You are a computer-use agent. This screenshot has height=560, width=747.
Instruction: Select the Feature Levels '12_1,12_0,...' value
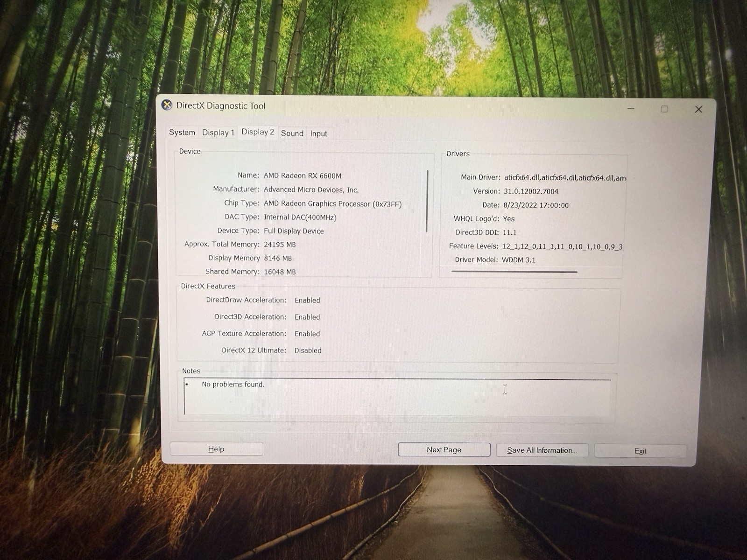[562, 246]
